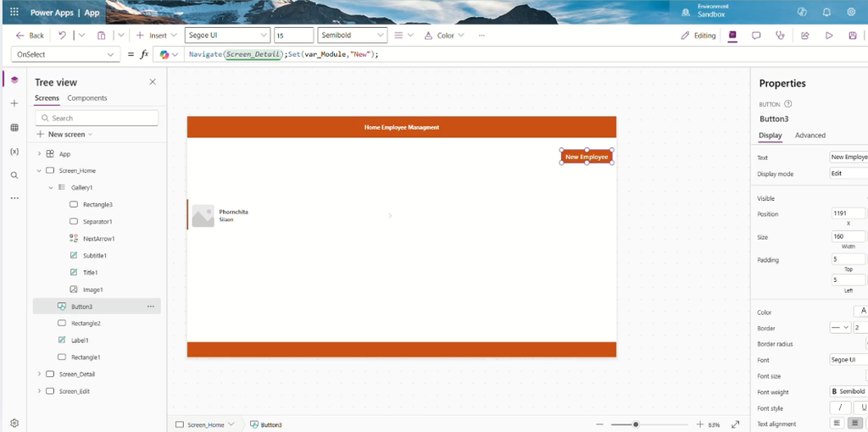Open the Color toolbar menu
The height and width of the screenshot is (432, 868).
click(444, 36)
